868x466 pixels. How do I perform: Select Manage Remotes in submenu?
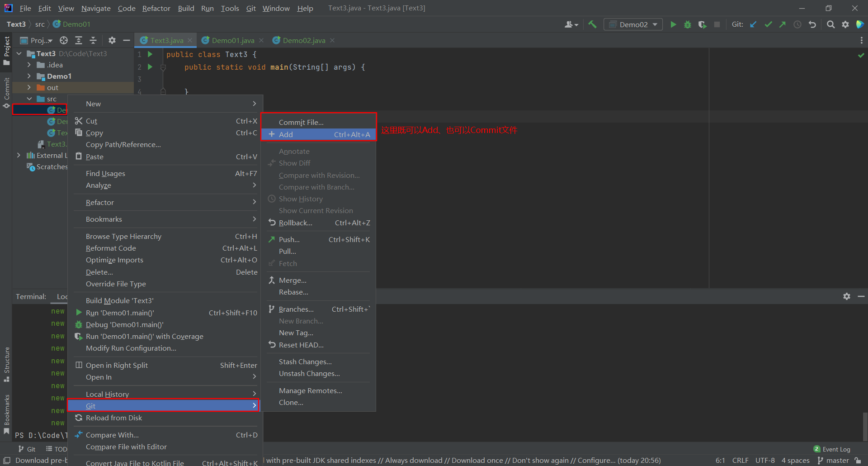(x=319, y=390)
